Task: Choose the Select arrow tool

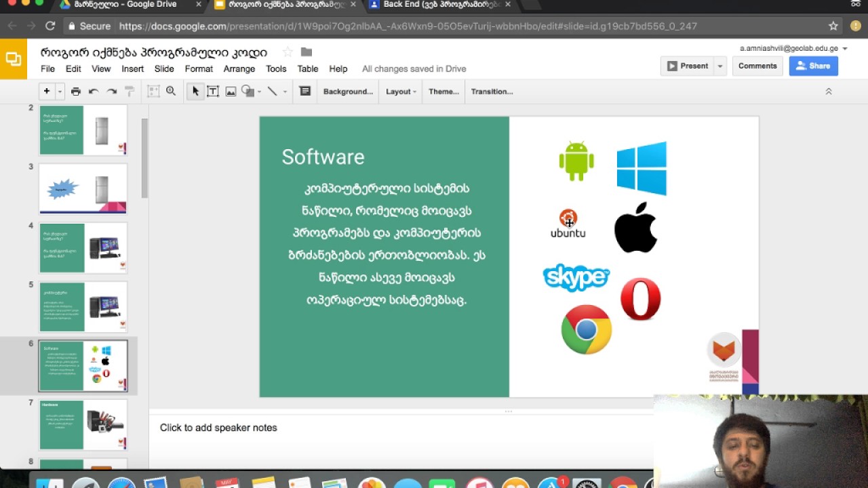Action: pyautogui.click(x=195, y=91)
